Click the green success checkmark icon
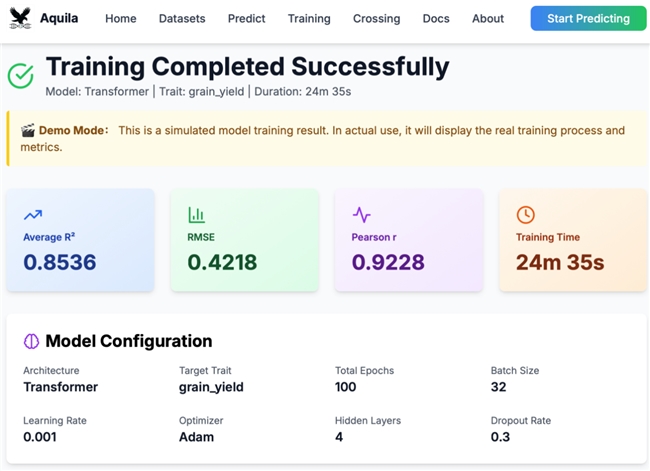 tap(21, 75)
